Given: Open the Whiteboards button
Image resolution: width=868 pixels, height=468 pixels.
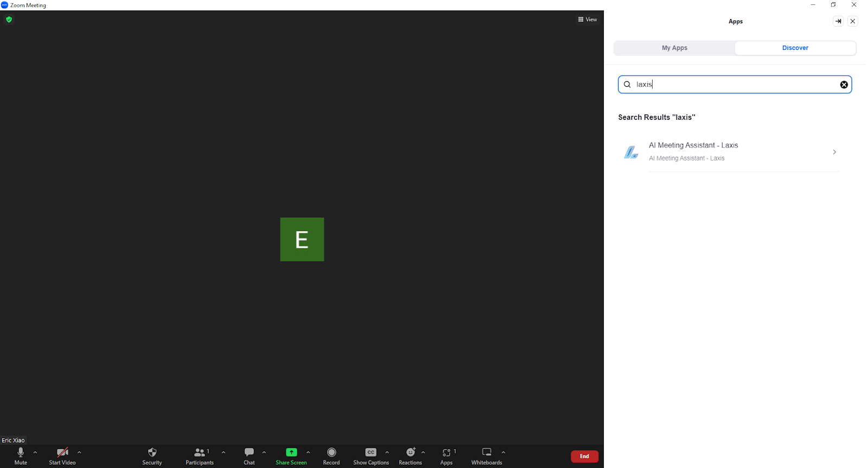Looking at the screenshot, I should point(487,456).
